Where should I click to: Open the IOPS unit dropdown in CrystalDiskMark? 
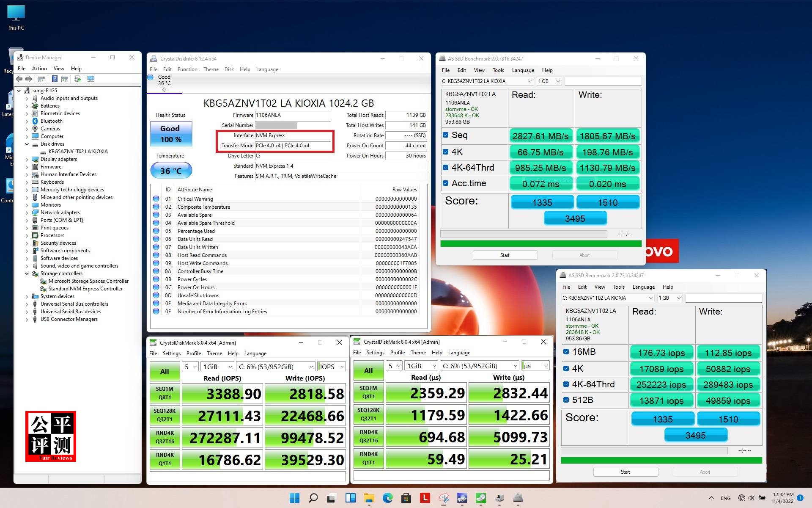pyautogui.click(x=331, y=367)
